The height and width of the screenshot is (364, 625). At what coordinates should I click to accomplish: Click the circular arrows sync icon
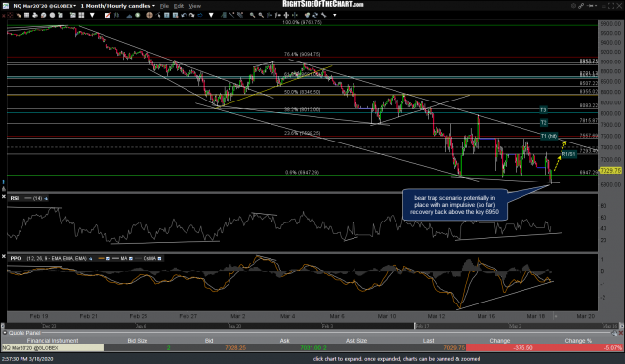315,15
